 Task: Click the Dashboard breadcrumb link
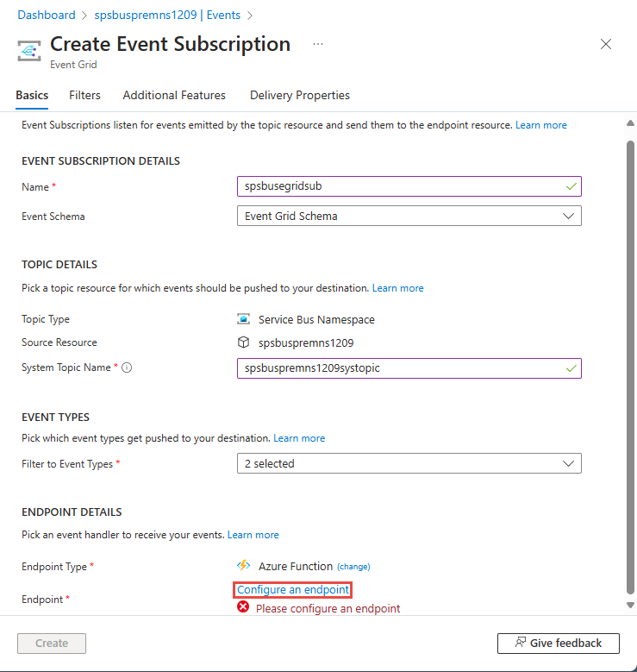pyautogui.click(x=46, y=16)
